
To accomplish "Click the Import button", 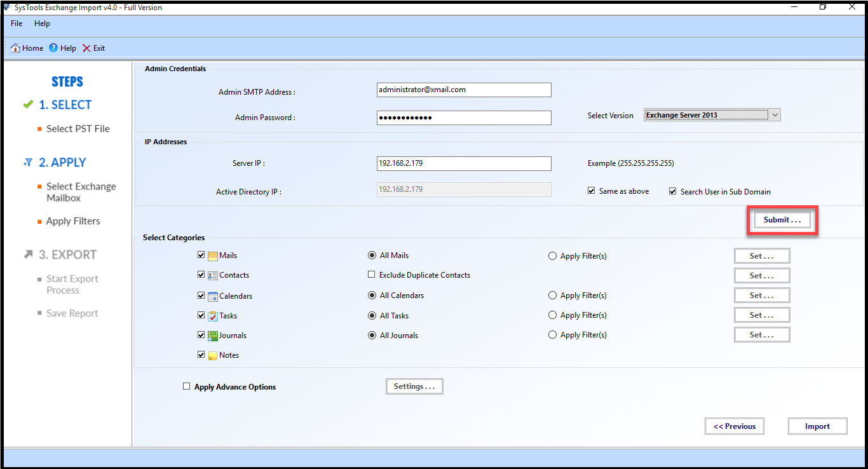I will click(x=818, y=426).
